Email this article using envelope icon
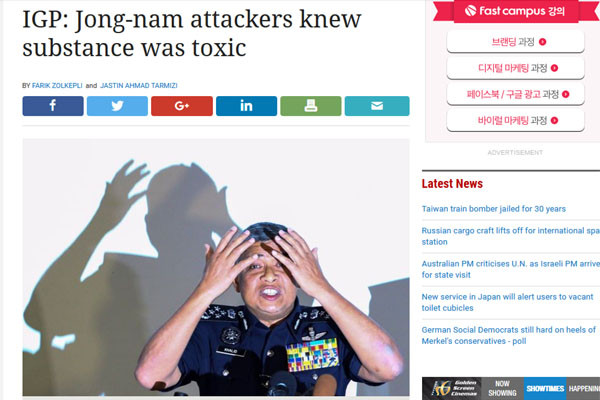600x400 pixels. pyautogui.click(x=377, y=106)
